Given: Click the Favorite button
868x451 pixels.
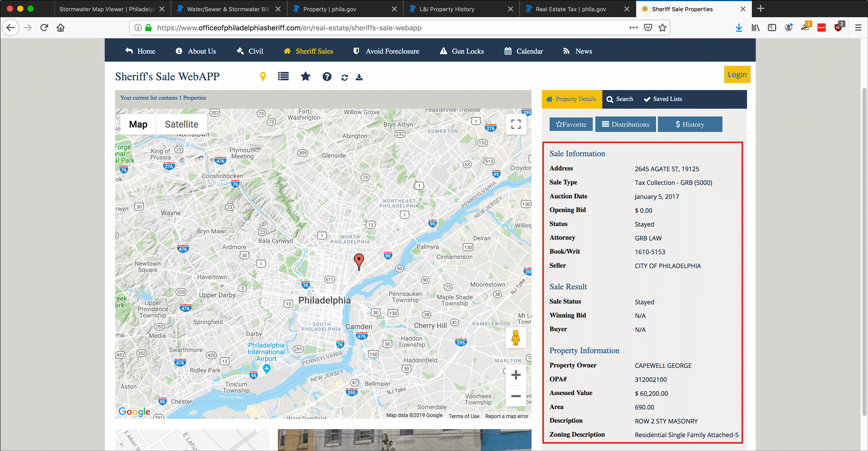Looking at the screenshot, I should pyautogui.click(x=571, y=124).
